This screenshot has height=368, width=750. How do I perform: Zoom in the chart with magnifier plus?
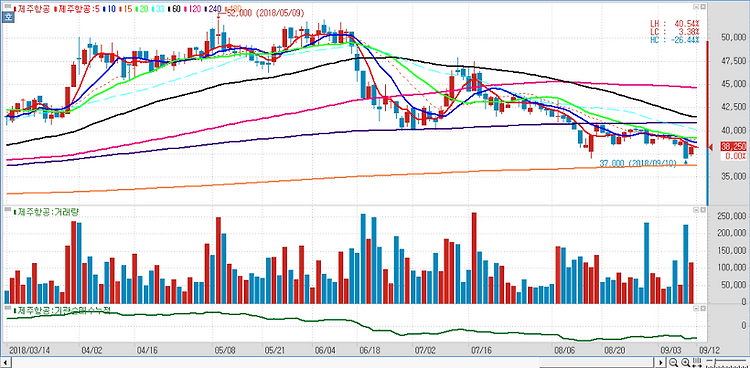685,362
